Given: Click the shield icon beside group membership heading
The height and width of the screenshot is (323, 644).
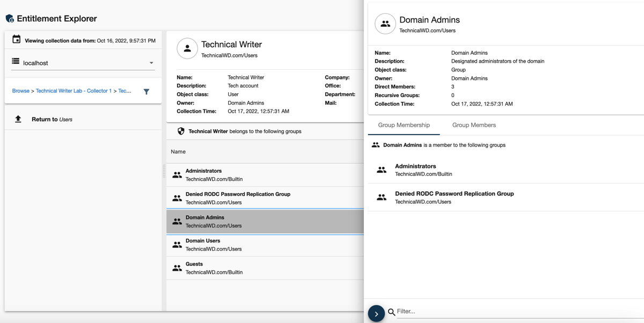Looking at the screenshot, I should click(x=181, y=131).
